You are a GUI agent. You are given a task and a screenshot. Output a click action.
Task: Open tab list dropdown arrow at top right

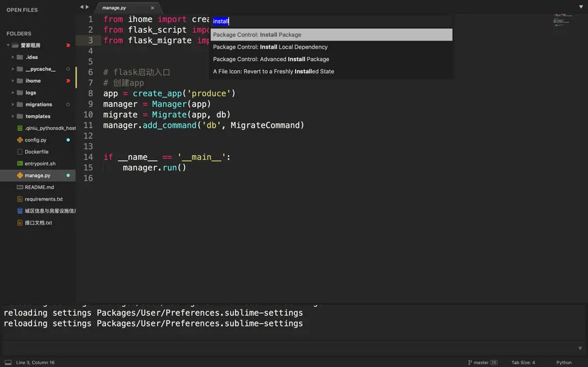pos(581,7)
